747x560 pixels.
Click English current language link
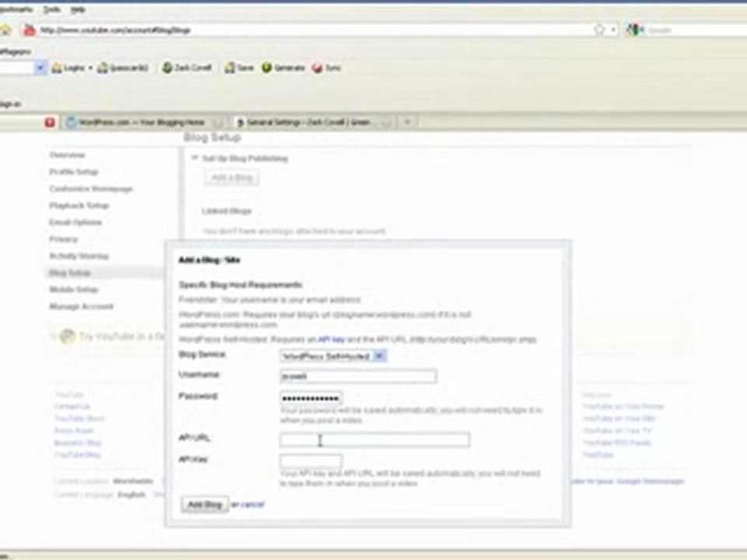[132, 495]
